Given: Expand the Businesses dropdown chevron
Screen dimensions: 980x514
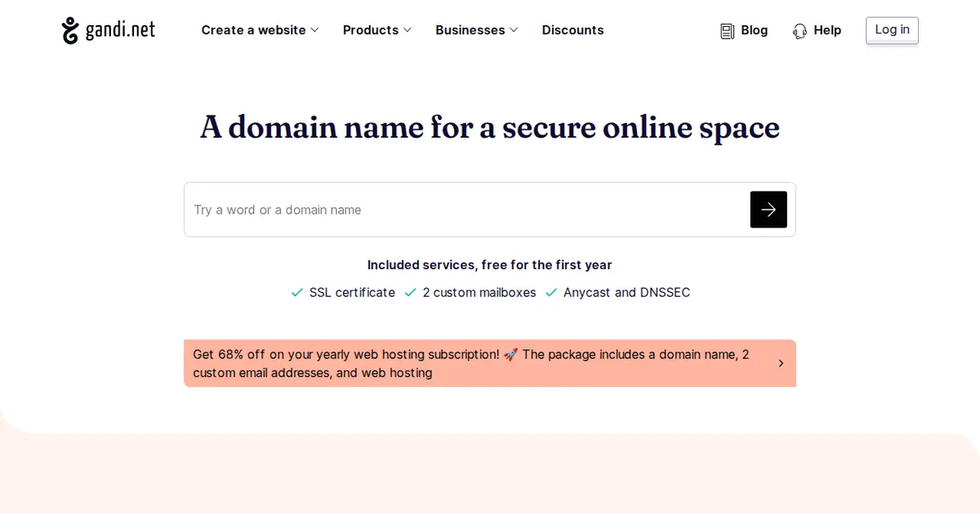Looking at the screenshot, I should tap(514, 30).
